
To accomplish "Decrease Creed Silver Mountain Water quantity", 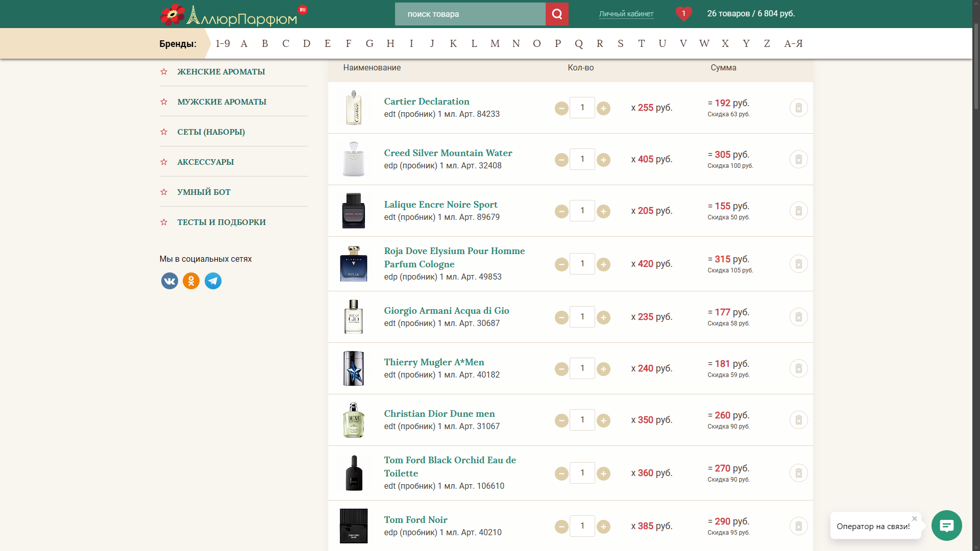I will (x=561, y=160).
